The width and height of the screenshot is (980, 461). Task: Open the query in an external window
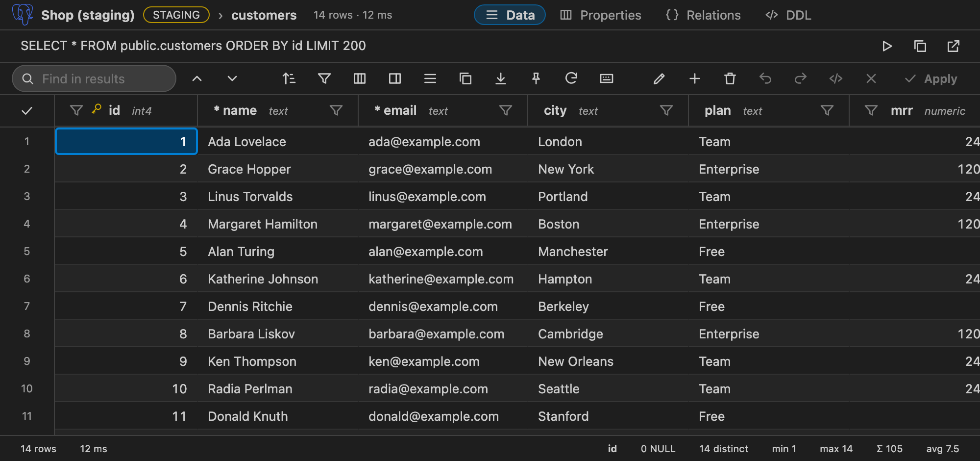pos(953,46)
